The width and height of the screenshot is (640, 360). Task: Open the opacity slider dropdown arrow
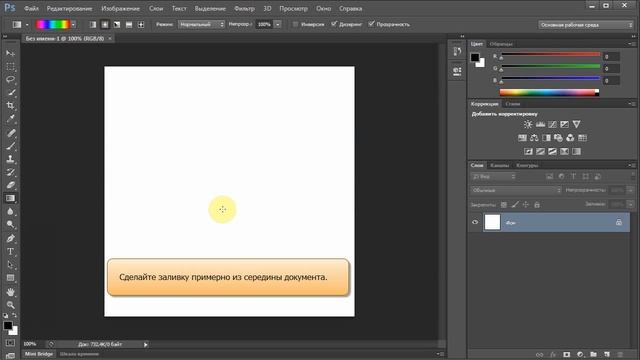(278, 24)
